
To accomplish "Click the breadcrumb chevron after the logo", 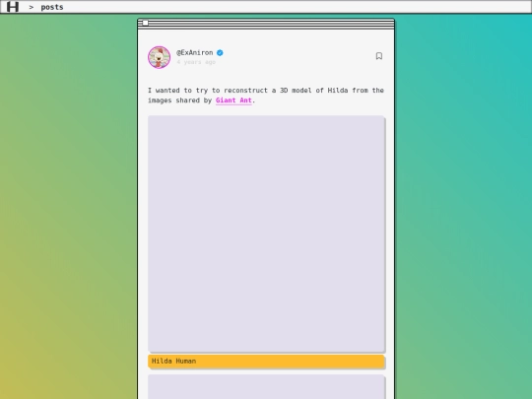I will click(x=32, y=7).
